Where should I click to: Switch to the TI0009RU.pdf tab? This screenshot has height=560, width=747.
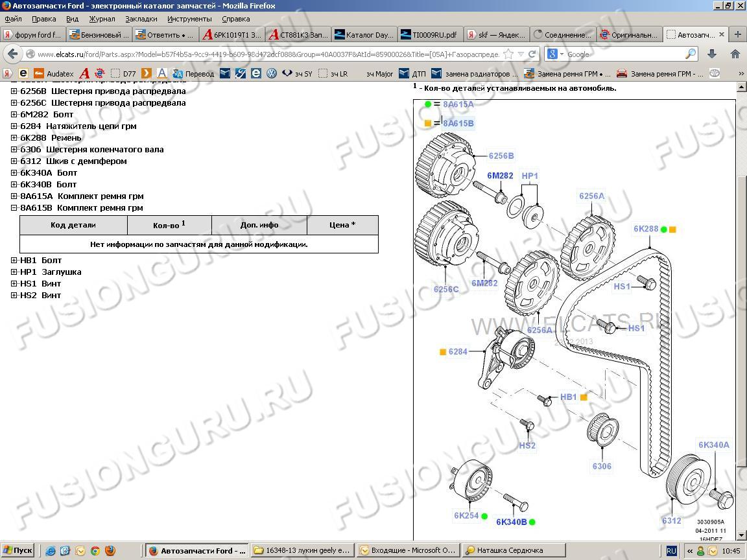coord(430,35)
